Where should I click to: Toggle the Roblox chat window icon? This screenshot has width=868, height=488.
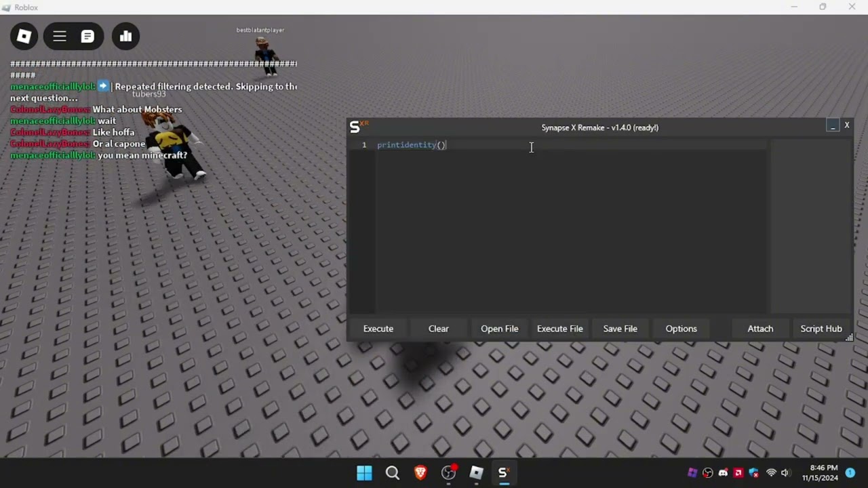click(x=87, y=37)
